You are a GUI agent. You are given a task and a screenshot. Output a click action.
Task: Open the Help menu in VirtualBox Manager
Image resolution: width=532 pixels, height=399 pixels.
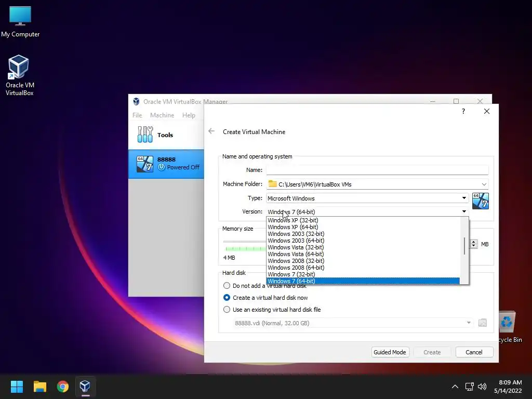point(189,115)
